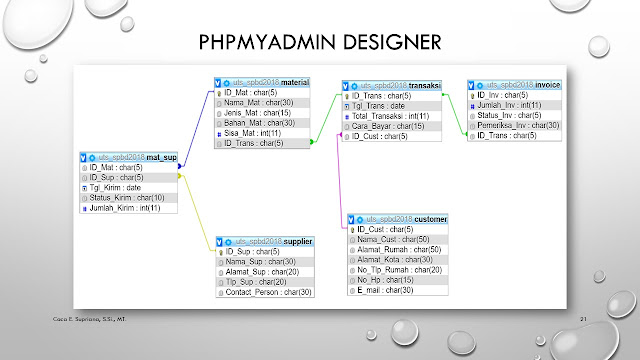Click primary key icon beside ID_Cust in customer
640x360 pixels.
(x=353, y=230)
